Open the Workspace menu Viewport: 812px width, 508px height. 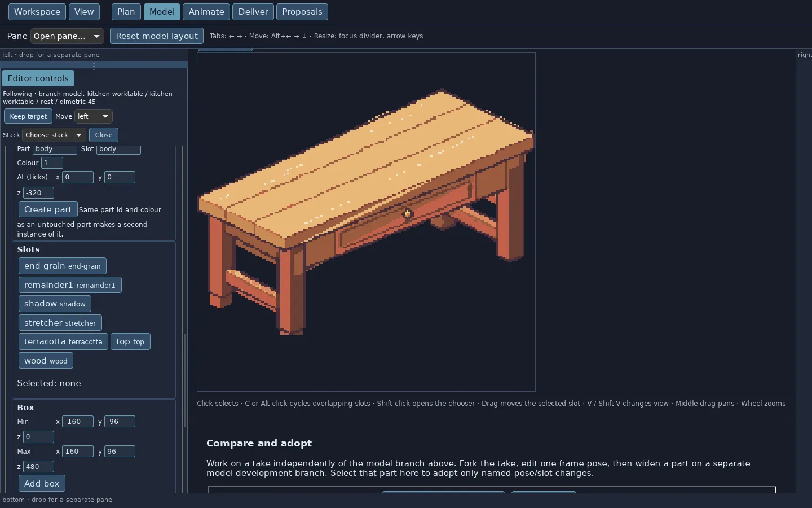click(x=37, y=12)
